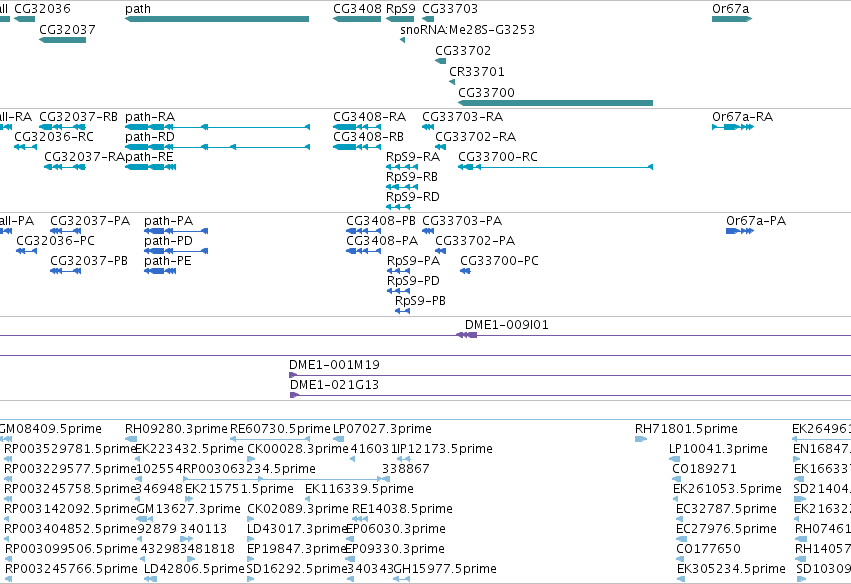851x584 pixels.
Task: Select the path gene feature bar
Action: coord(217,19)
